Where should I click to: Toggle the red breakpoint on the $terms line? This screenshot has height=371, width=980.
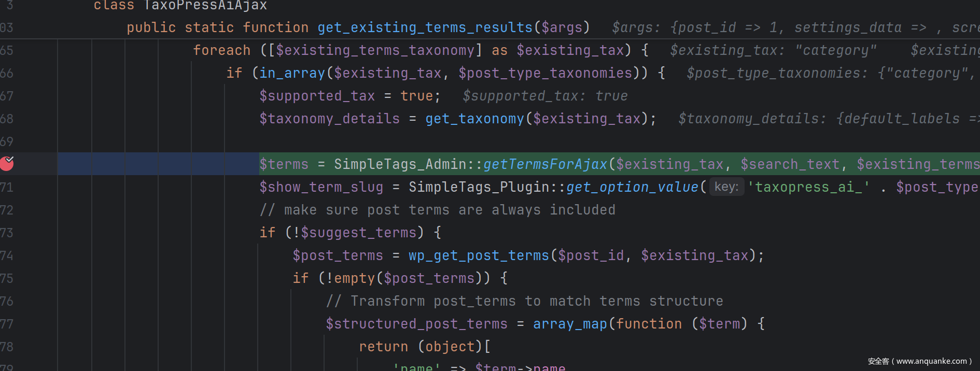tap(7, 164)
